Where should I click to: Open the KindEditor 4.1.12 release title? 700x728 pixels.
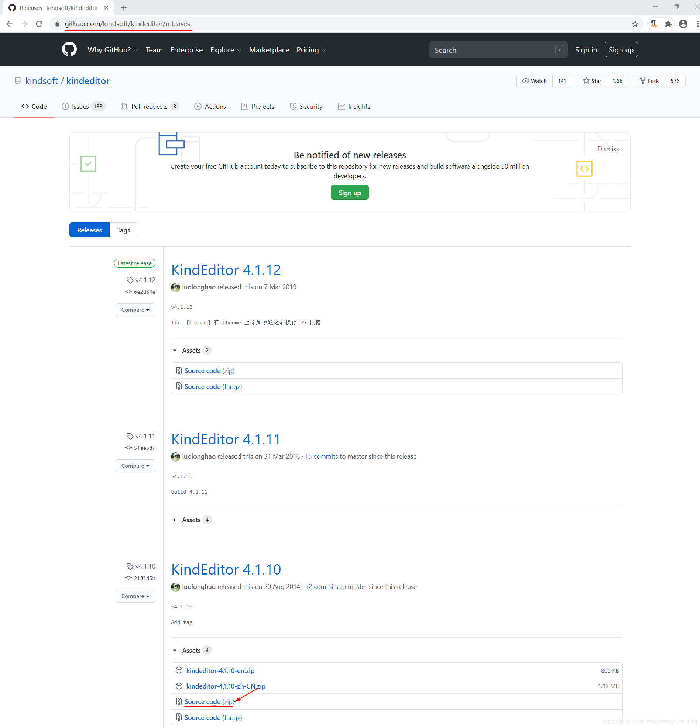click(226, 270)
